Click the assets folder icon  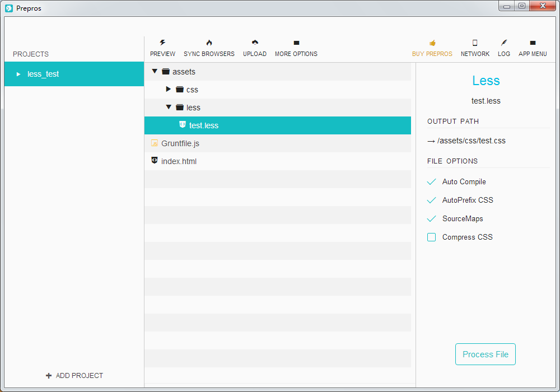[166, 72]
